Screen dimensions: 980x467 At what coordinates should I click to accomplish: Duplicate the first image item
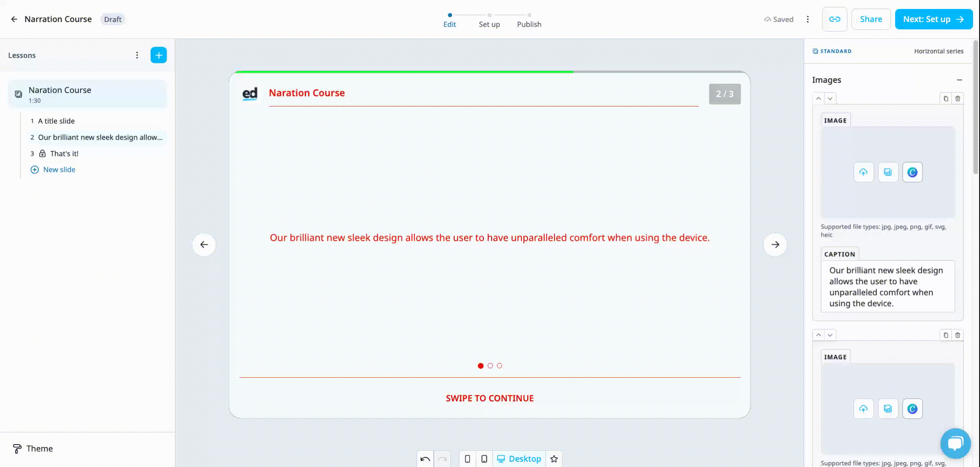click(x=946, y=98)
